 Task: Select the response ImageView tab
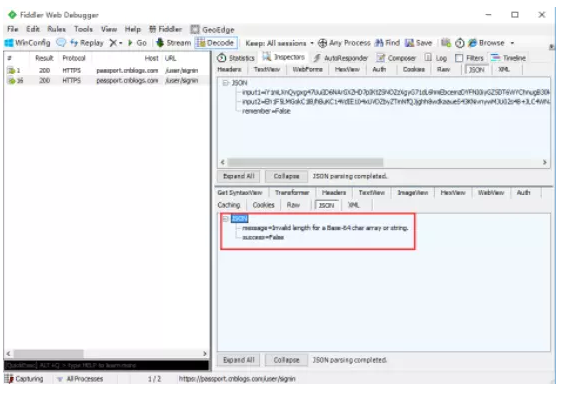[413, 192]
